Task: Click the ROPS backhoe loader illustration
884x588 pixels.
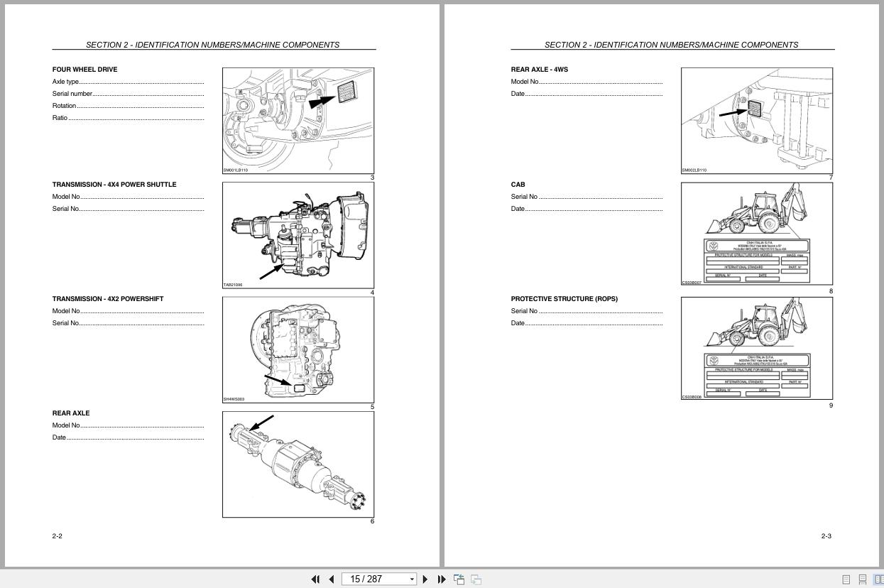Action: tap(757, 349)
